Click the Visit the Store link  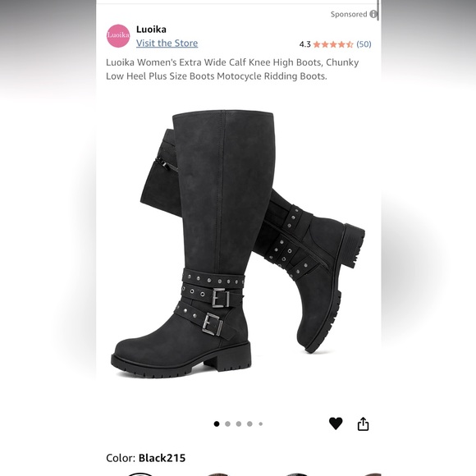(x=167, y=43)
